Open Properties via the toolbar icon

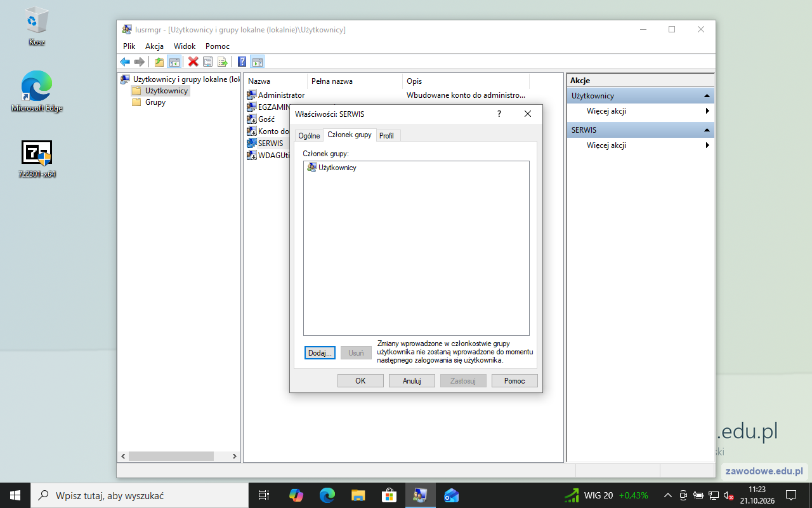click(x=207, y=62)
